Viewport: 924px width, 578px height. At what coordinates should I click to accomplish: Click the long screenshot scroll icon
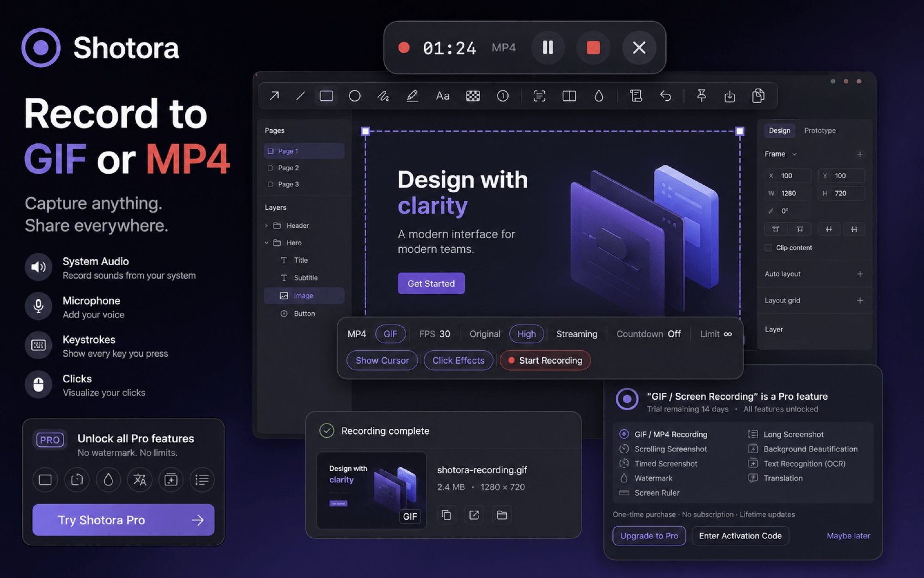pos(636,96)
